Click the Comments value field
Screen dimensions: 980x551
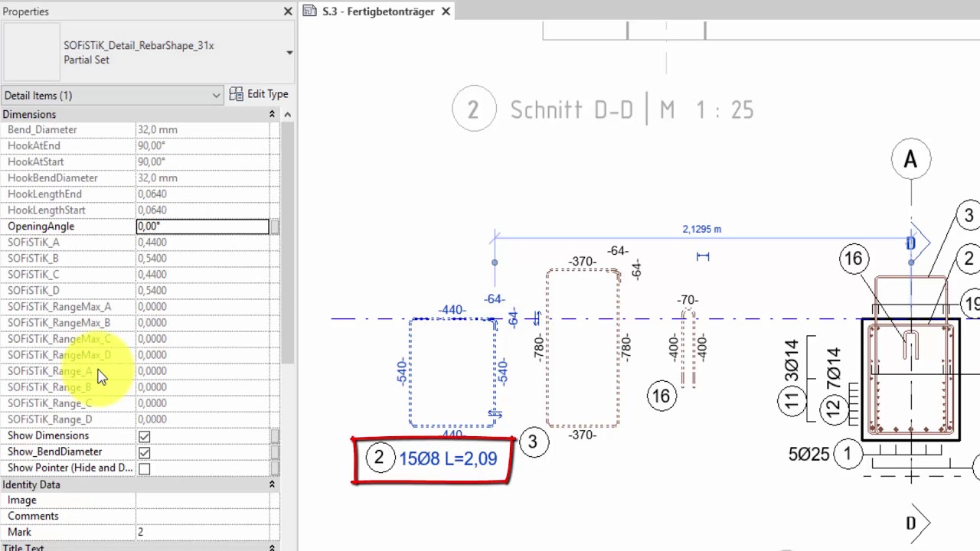point(203,516)
